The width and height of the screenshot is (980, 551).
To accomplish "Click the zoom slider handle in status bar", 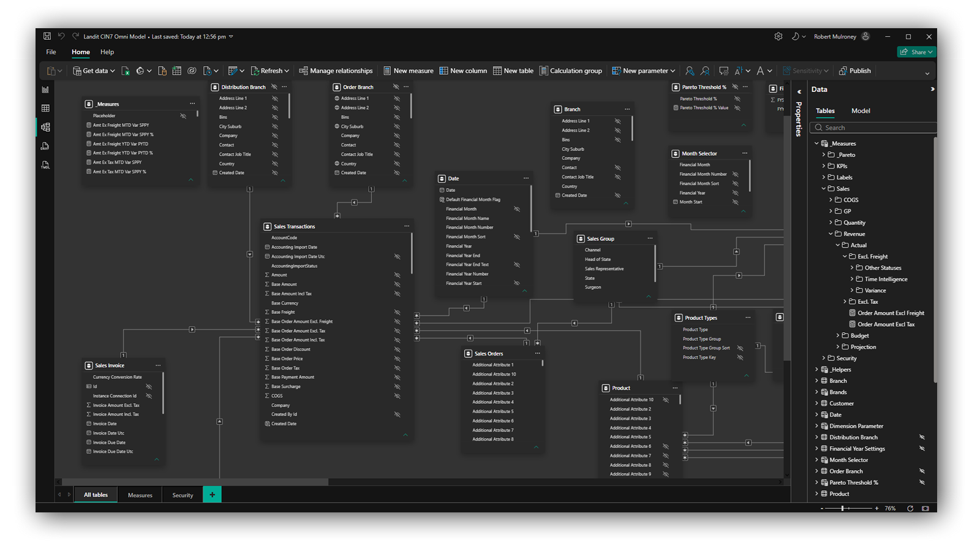I will 843,508.
